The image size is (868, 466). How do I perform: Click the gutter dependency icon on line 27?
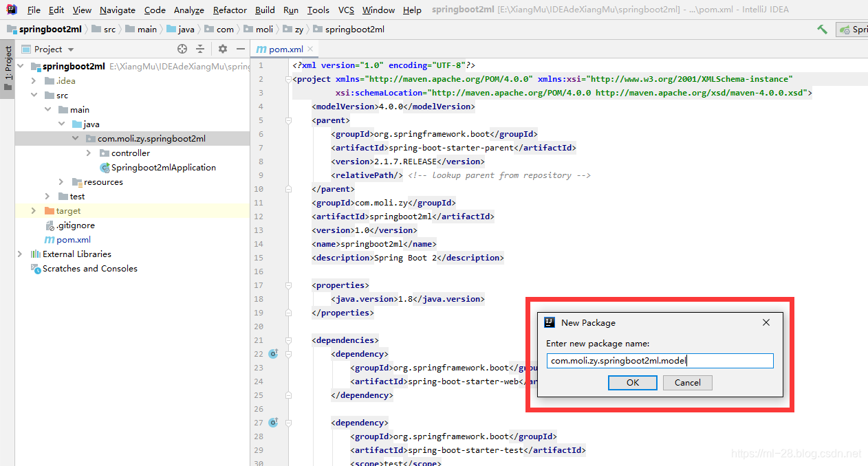click(273, 423)
